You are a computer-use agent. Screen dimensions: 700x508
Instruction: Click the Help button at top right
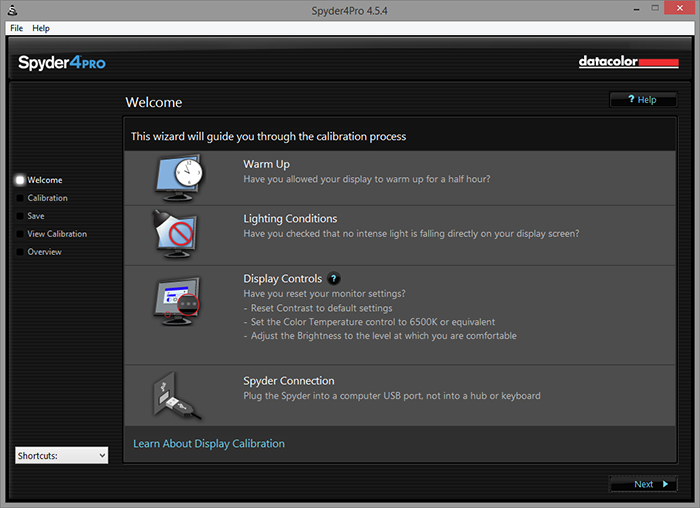coord(642,100)
